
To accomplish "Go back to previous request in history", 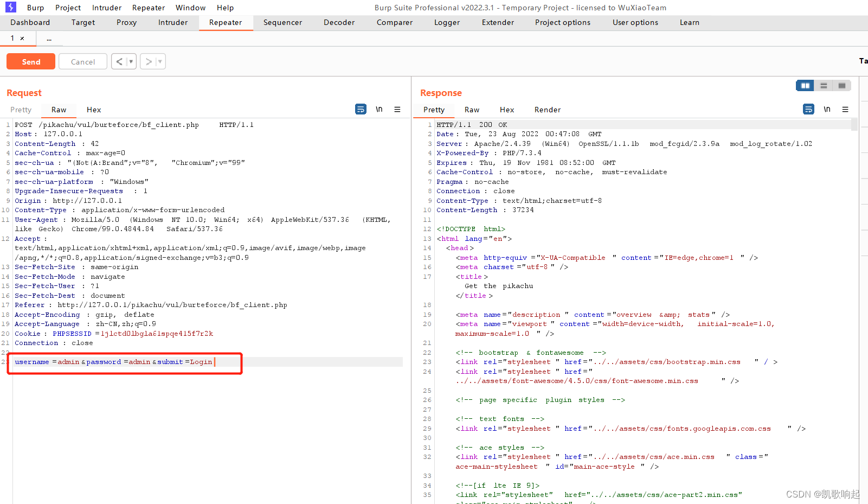I will (119, 62).
